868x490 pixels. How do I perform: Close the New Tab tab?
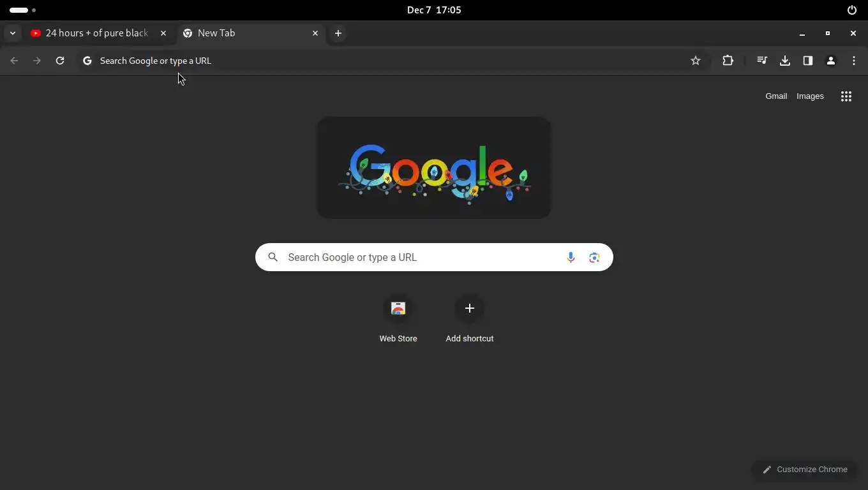pyautogui.click(x=315, y=33)
